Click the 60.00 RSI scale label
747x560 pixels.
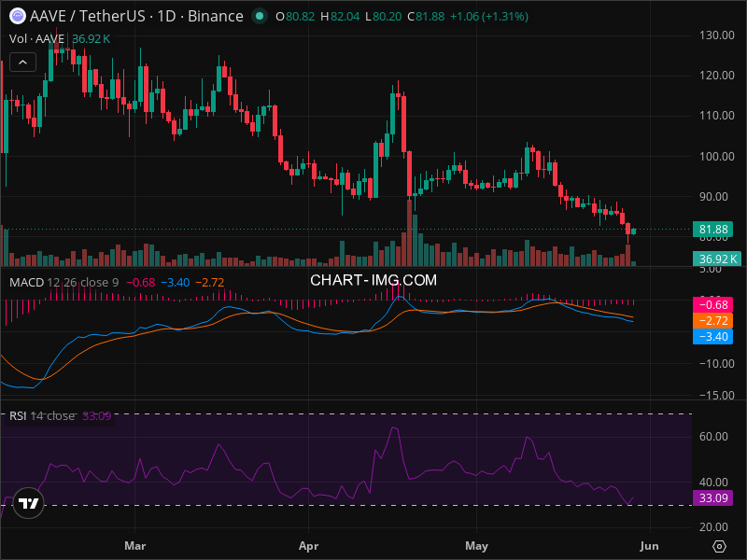(713, 437)
